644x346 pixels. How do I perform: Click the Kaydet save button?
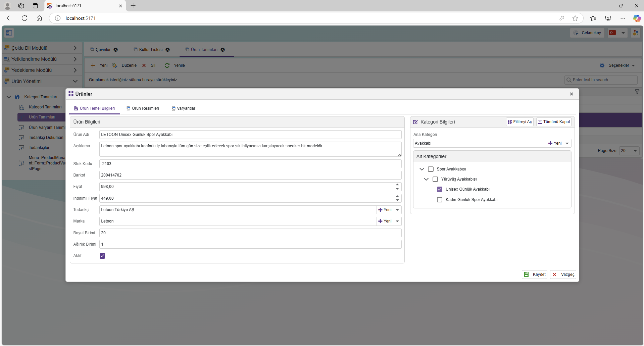(x=535, y=275)
